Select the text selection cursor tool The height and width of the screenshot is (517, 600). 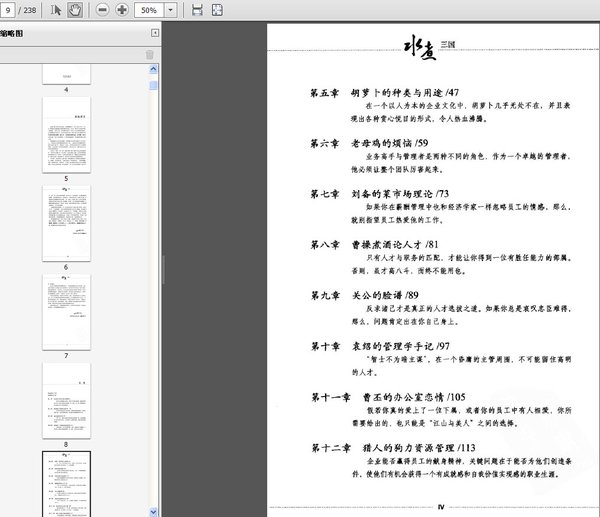(56, 10)
